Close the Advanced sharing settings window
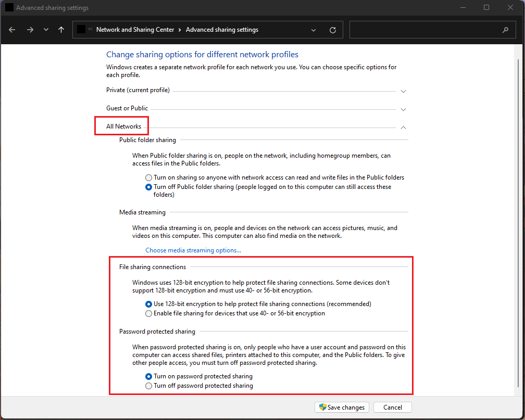Image resolution: width=525 pixels, height=420 pixels. [510, 7]
